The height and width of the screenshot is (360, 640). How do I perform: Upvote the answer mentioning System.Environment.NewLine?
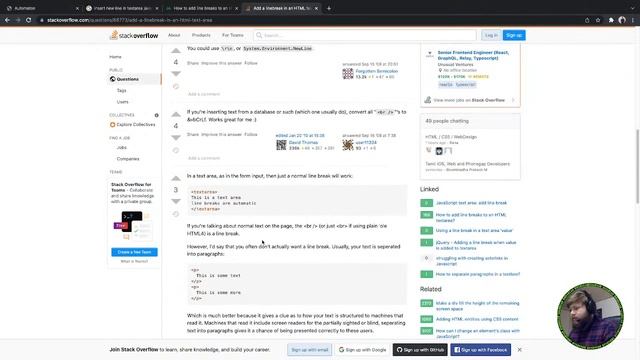pyautogui.click(x=176, y=51)
